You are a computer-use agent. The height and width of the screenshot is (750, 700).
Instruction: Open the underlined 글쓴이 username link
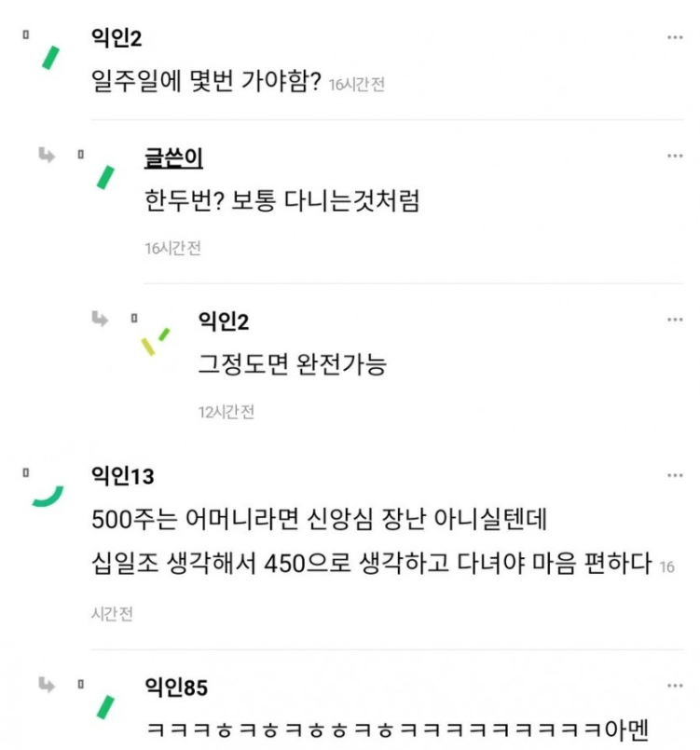(173, 158)
